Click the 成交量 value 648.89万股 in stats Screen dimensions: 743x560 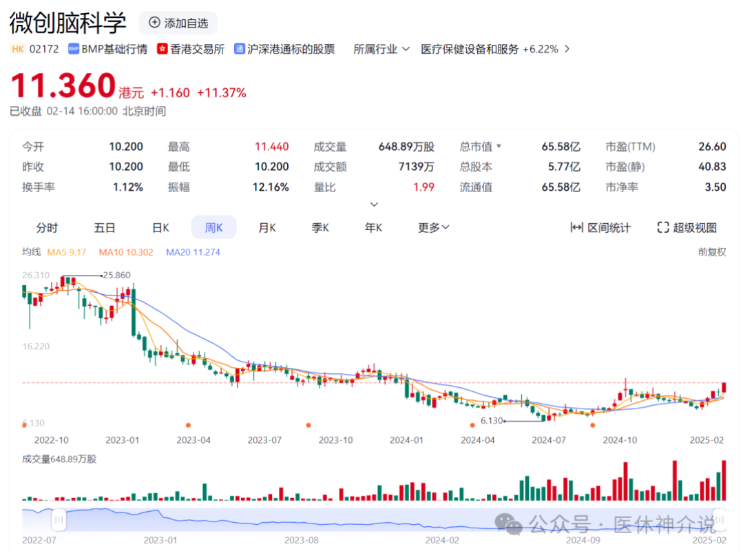tap(406, 147)
